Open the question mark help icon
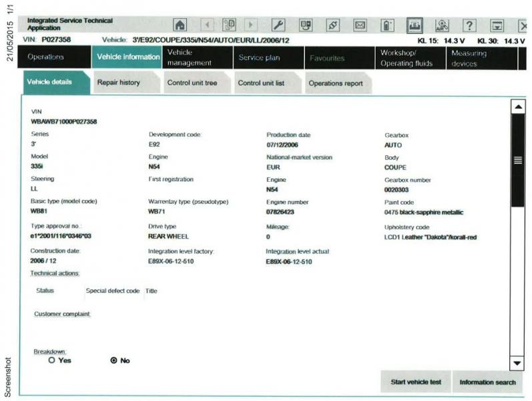Image resolution: width=532 pixels, height=401 pixels. click(x=469, y=25)
